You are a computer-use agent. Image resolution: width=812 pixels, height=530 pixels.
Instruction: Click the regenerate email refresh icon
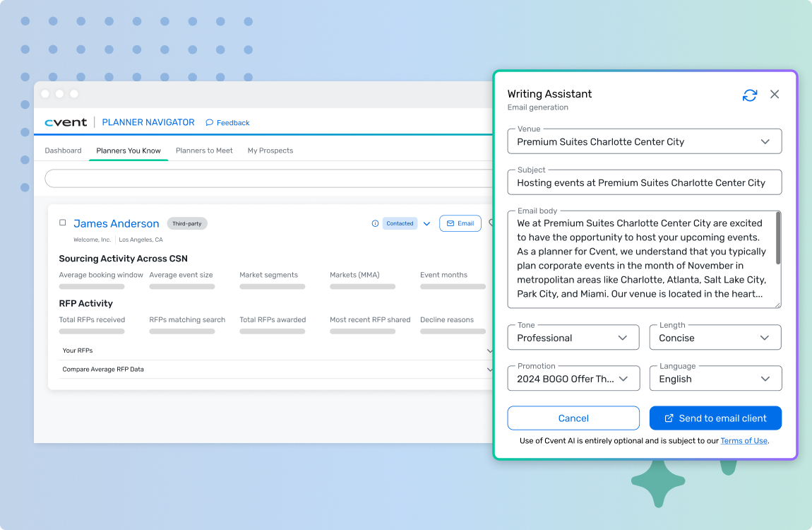[750, 95]
